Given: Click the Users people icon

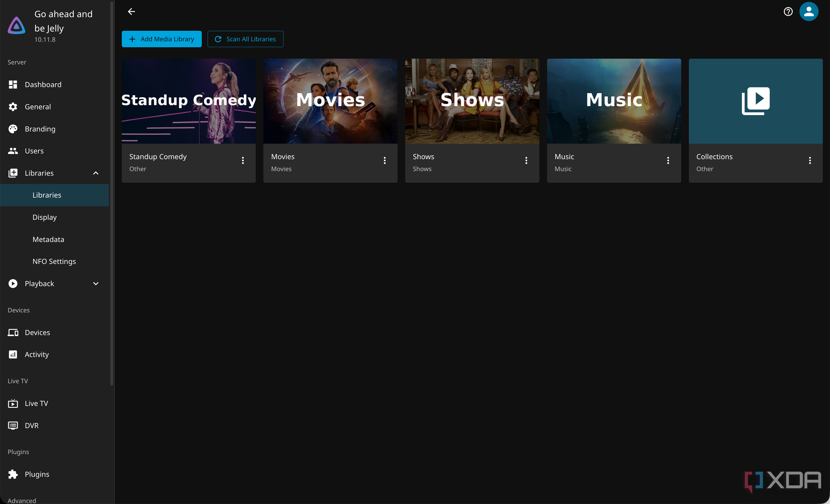Looking at the screenshot, I should tap(13, 151).
